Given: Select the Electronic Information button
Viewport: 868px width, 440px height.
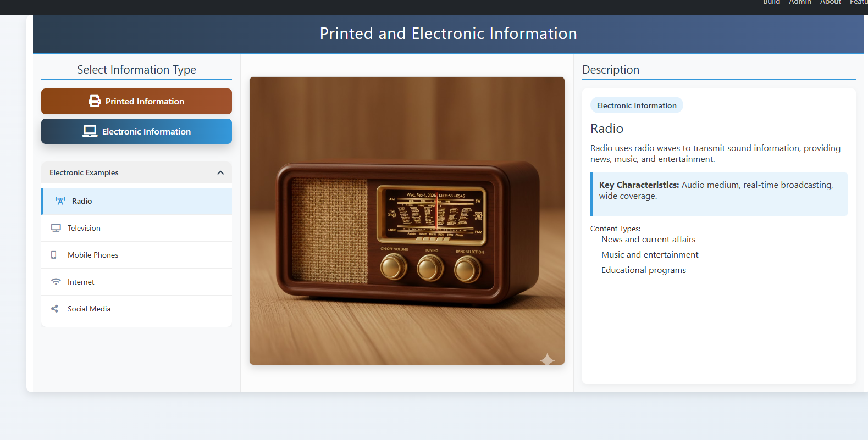Looking at the screenshot, I should [x=136, y=131].
